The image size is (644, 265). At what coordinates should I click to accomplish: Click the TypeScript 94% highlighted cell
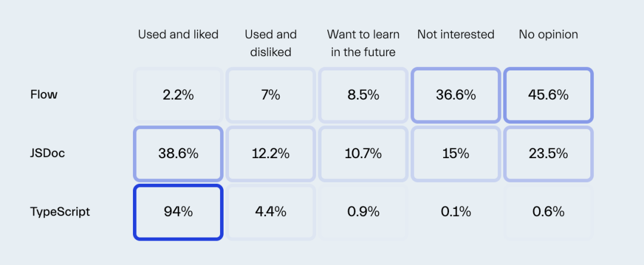tap(178, 212)
